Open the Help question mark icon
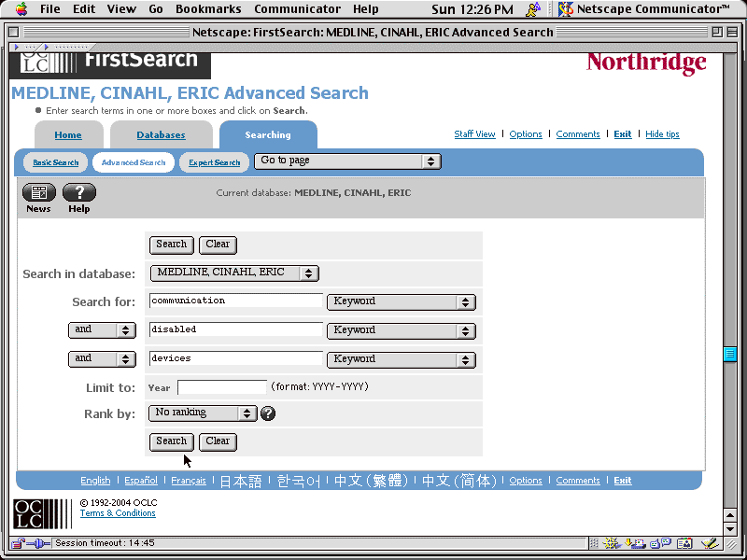Screen dimensions: 747x560 coord(79,192)
